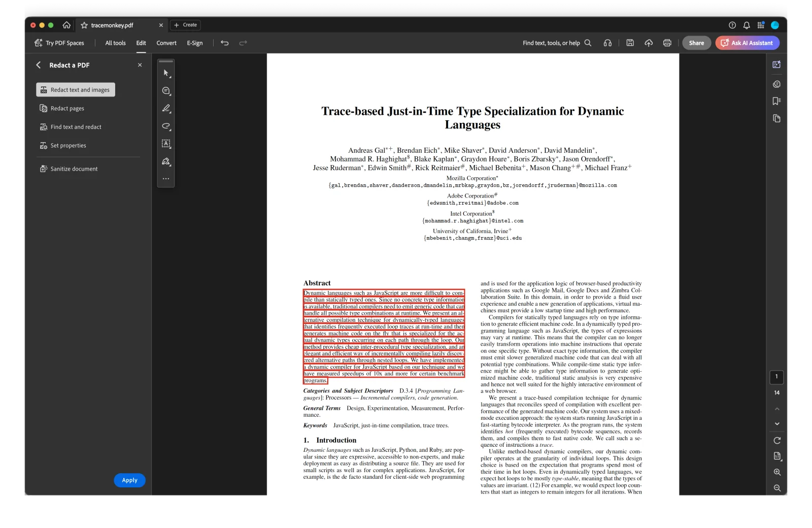Screen dimensions: 812x528
Task: Select Redact text and images
Action: [76, 90]
